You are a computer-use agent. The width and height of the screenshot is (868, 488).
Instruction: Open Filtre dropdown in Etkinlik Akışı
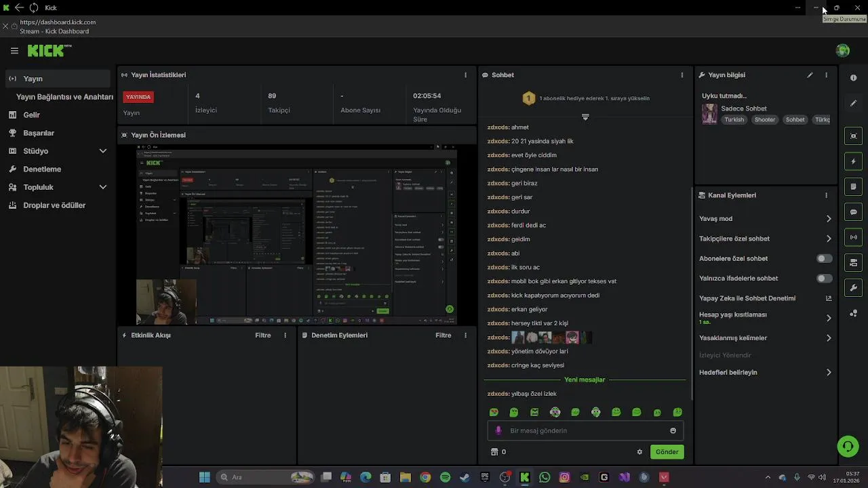tap(262, 335)
